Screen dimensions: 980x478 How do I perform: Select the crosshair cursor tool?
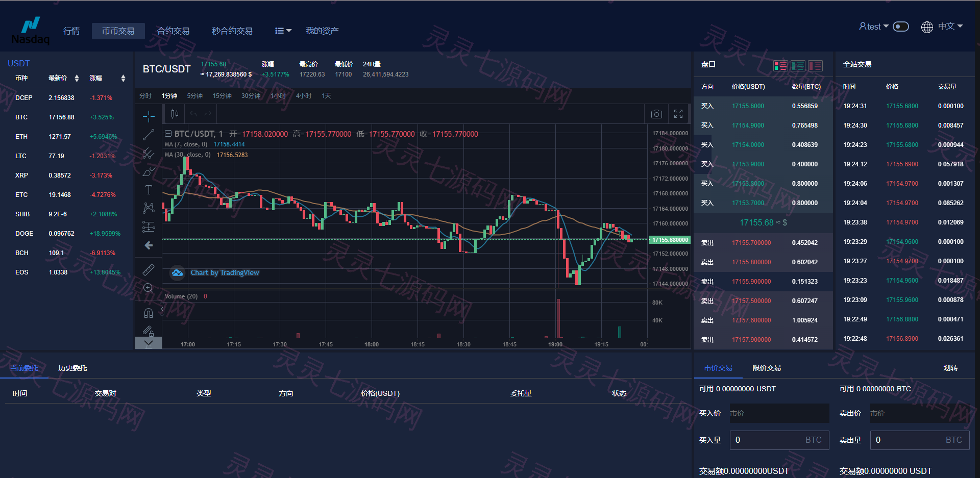[x=149, y=116]
